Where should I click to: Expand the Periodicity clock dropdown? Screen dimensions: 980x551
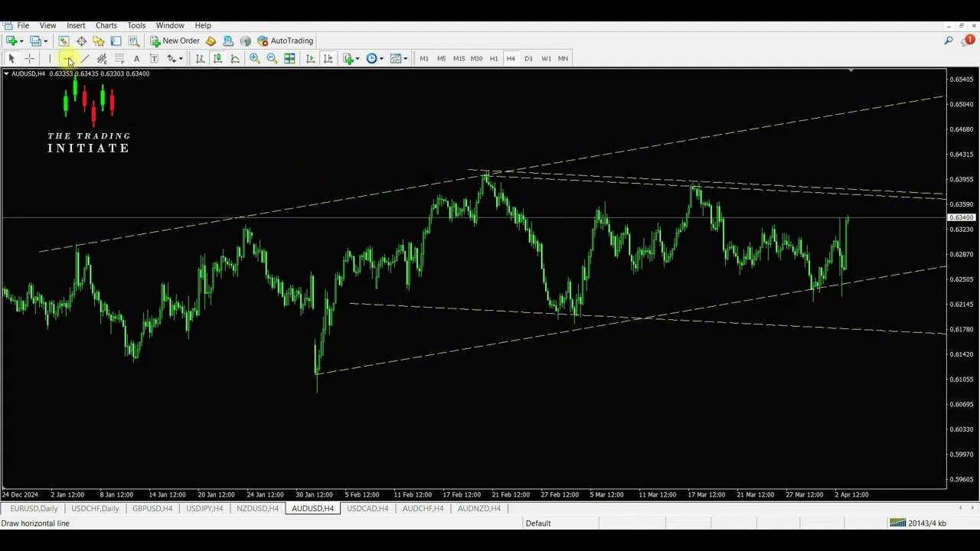[374, 59]
